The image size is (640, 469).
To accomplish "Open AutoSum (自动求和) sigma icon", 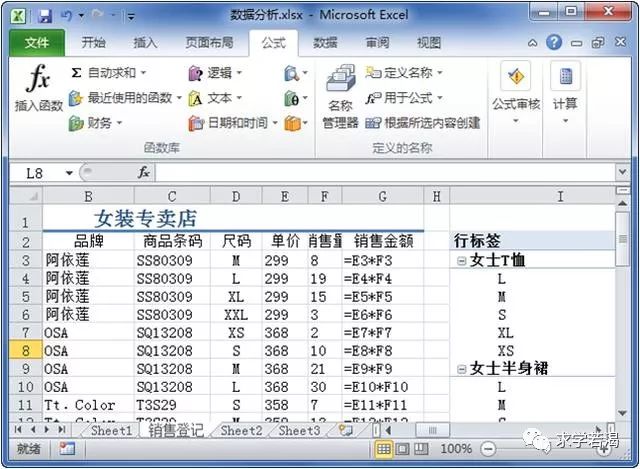I will click(x=76, y=73).
